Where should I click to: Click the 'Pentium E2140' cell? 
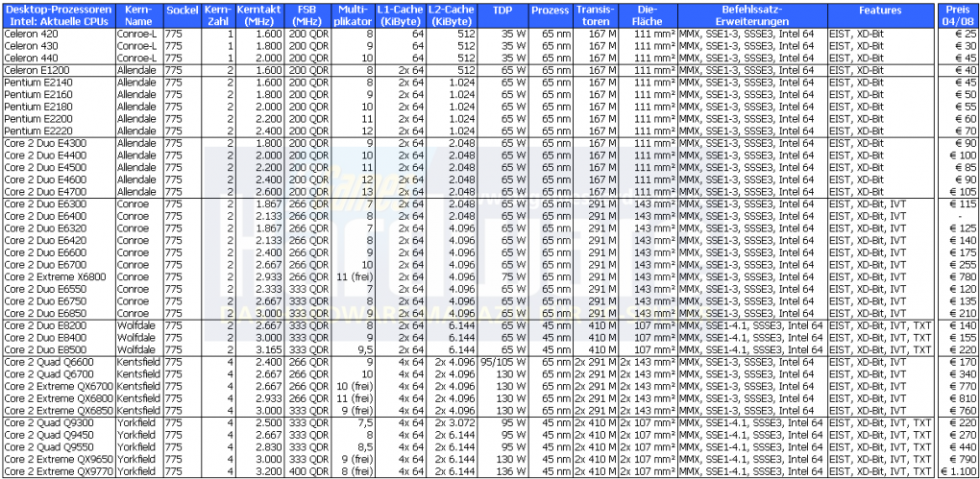pos(60,83)
